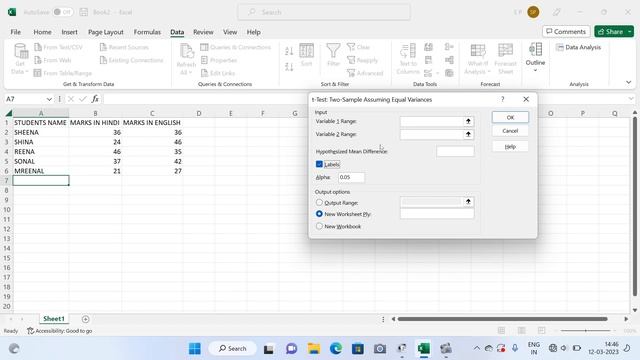Click the Excel icon in the taskbar
Screen dimensions: 640x360
click(x=424, y=349)
